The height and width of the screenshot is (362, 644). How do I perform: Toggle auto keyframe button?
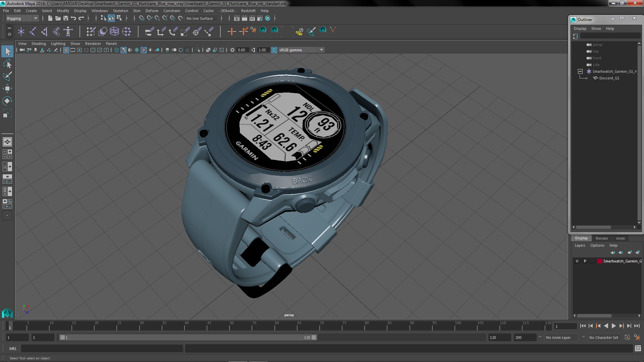click(627, 338)
